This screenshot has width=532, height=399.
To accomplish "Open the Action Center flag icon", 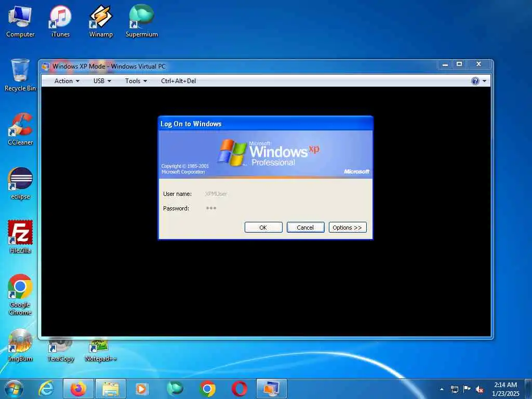I will (x=467, y=389).
